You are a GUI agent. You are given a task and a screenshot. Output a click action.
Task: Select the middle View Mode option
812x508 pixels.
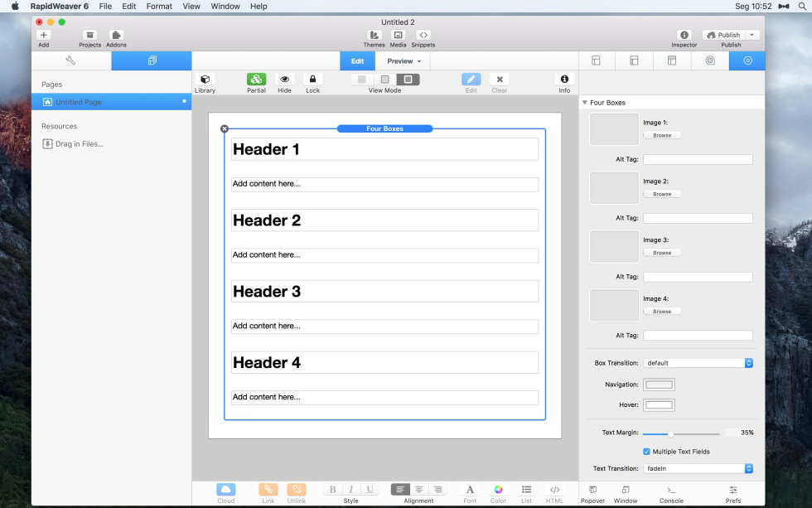(x=384, y=80)
